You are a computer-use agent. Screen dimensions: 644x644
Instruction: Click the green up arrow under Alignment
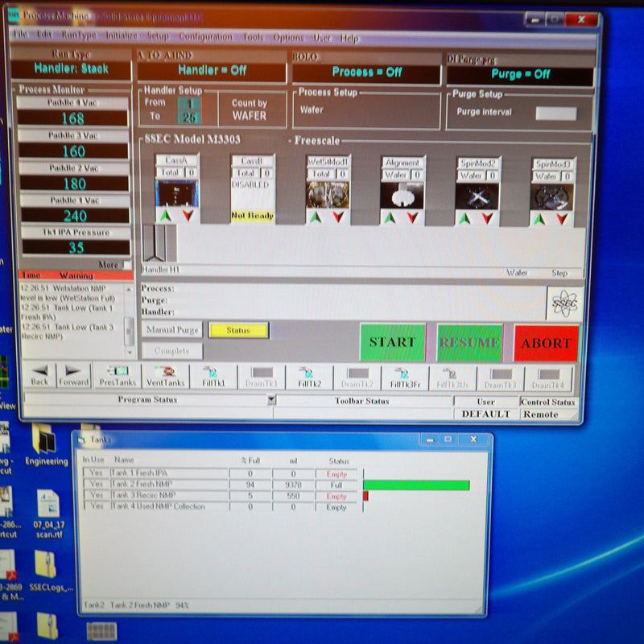coord(391,216)
